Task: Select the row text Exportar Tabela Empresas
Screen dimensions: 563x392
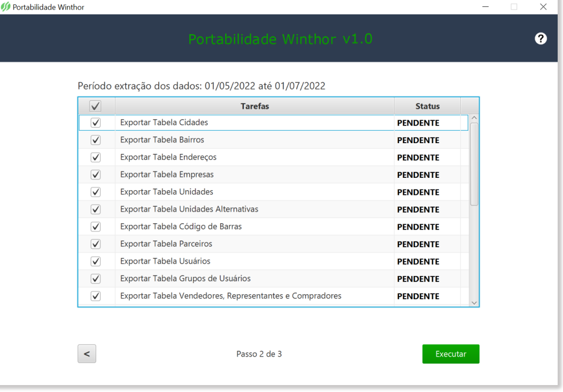Action: 167,175
